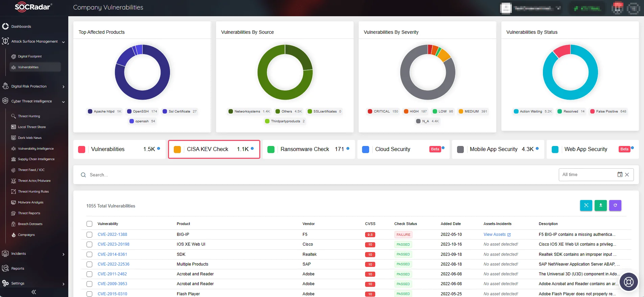Select the CISA KEV Check tab
This screenshot has width=644, height=297.
pyautogui.click(x=214, y=149)
